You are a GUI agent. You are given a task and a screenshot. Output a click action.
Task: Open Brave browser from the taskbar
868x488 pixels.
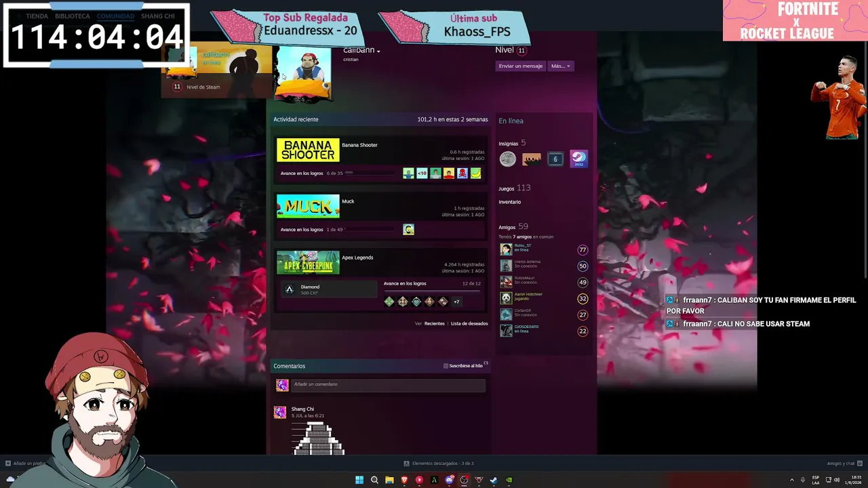(404, 480)
